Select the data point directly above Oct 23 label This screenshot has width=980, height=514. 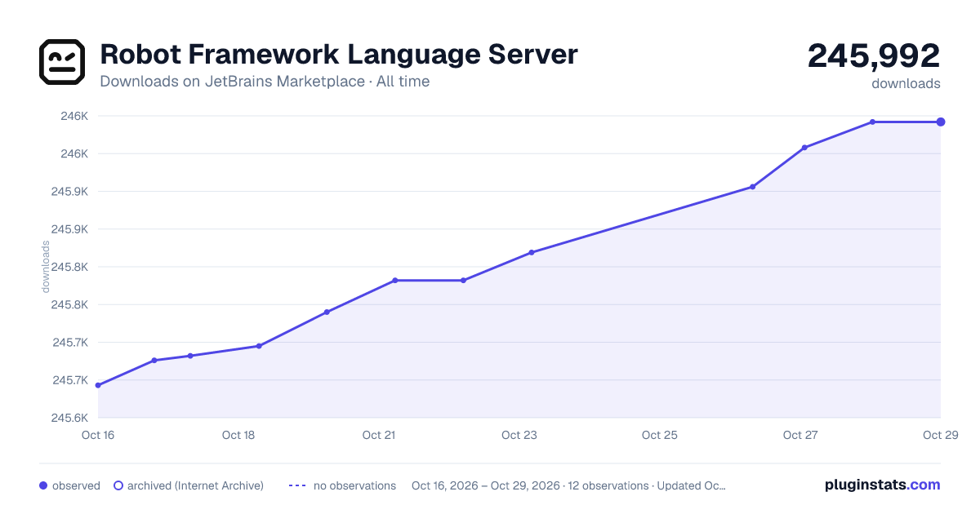click(x=532, y=252)
